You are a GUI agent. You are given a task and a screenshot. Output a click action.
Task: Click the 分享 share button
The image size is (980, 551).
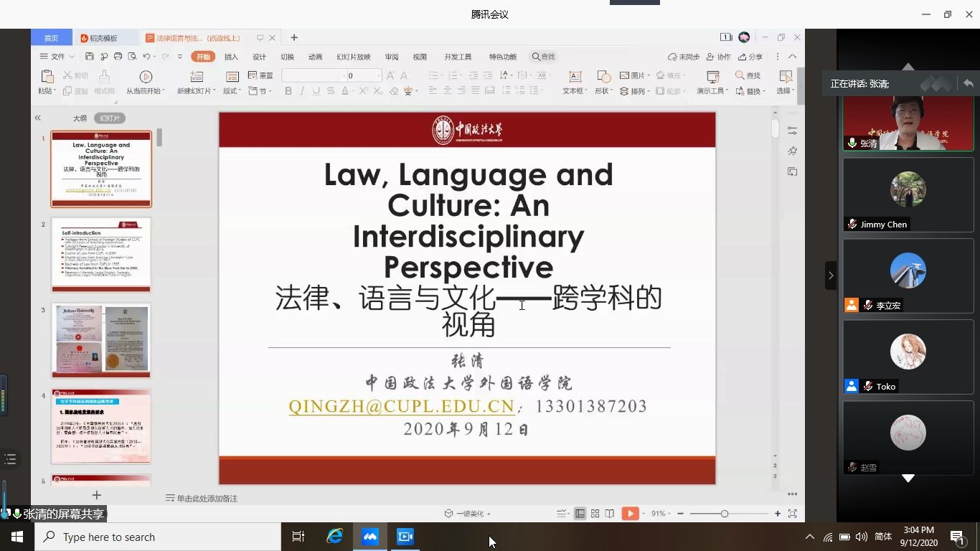(x=750, y=57)
